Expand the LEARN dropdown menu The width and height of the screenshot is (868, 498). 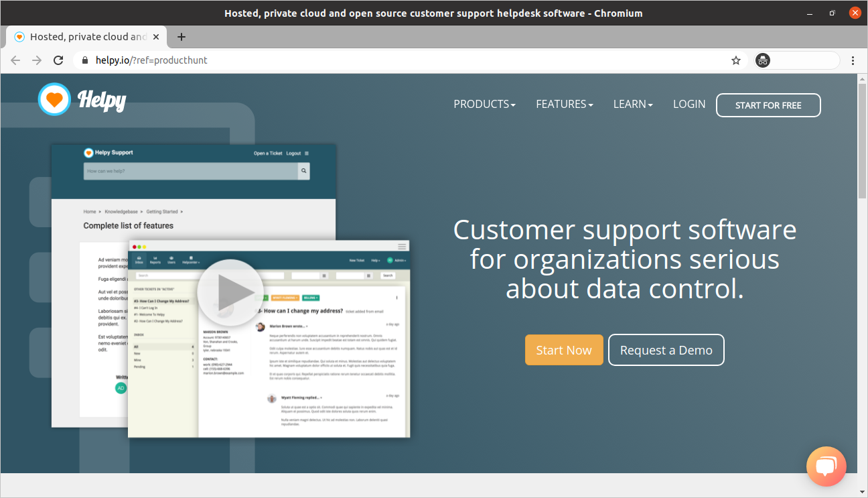[633, 105]
